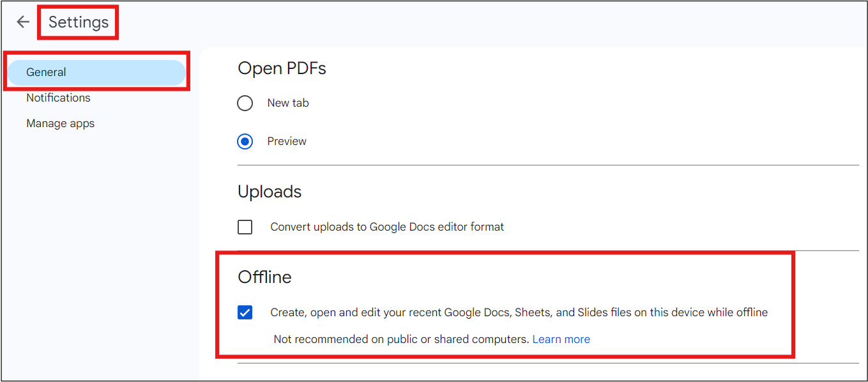Select New tab for opening PDFs

tap(245, 103)
